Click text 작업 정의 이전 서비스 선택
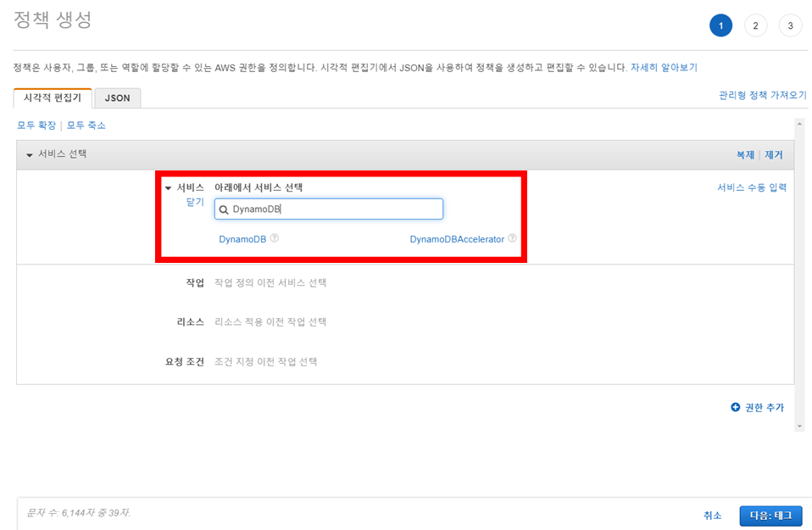This screenshot has height=530, width=812. 270,283
